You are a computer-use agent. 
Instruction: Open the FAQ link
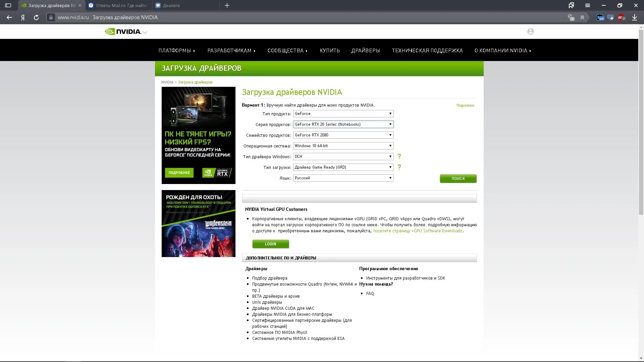point(370,294)
